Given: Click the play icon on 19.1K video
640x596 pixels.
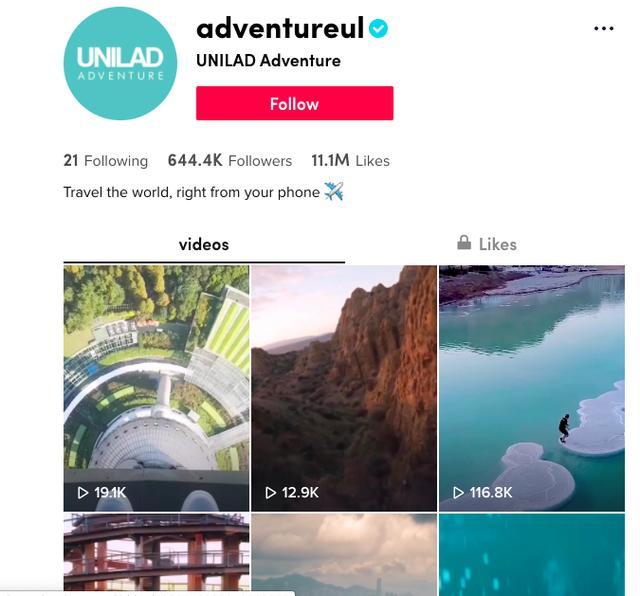Looking at the screenshot, I should pyautogui.click(x=83, y=493).
